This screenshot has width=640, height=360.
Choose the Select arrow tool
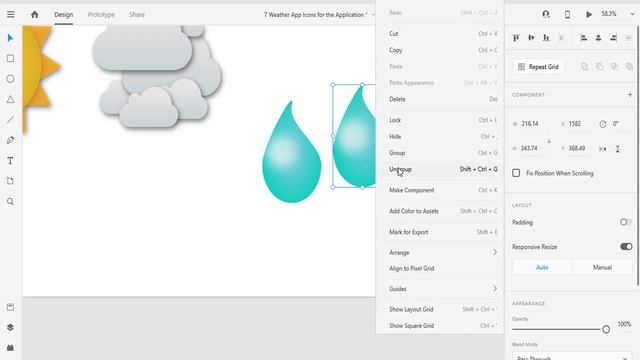coord(10,38)
